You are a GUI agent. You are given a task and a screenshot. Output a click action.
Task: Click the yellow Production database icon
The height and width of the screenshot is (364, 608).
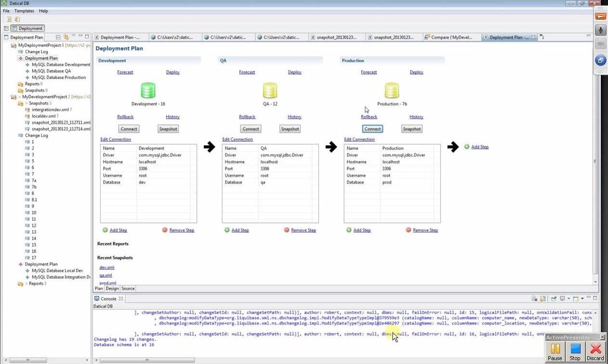[x=392, y=90]
